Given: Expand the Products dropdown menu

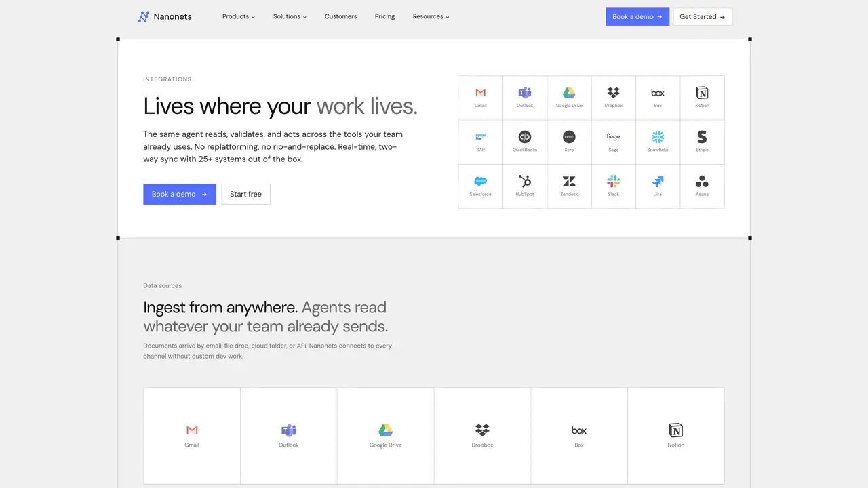Looking at the screenshot, I should 239,16.
